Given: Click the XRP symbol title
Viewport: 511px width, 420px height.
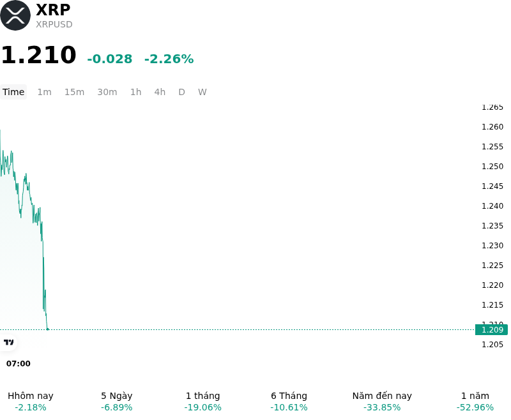Looking at the screenshot, I should (x=53, y=10).
